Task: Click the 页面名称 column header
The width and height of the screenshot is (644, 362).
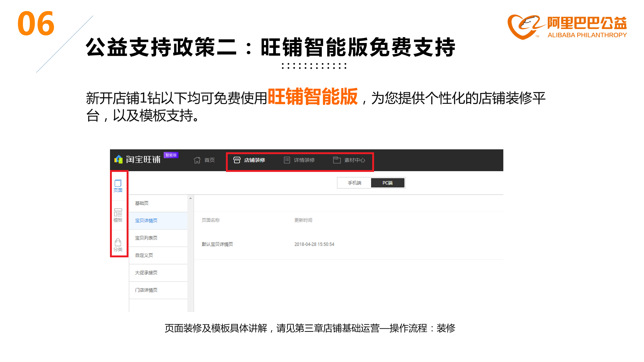Action: pyautogui.click(x=211, y=220)
